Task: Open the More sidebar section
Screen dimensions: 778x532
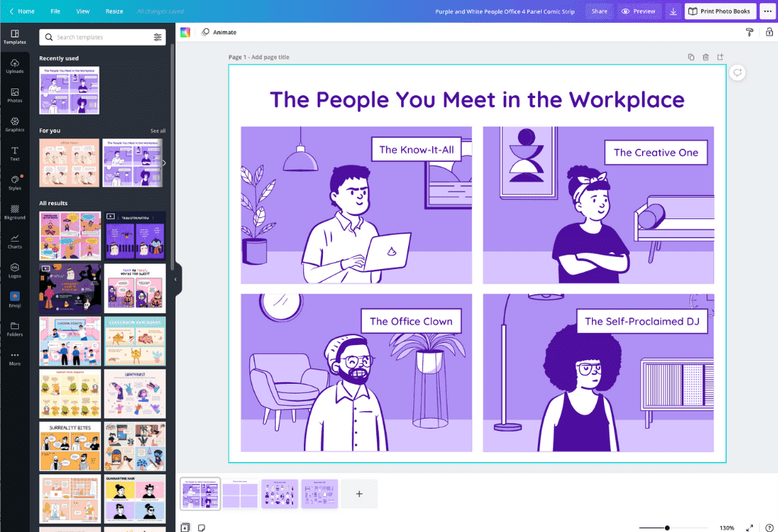Action: coord(15,359)
